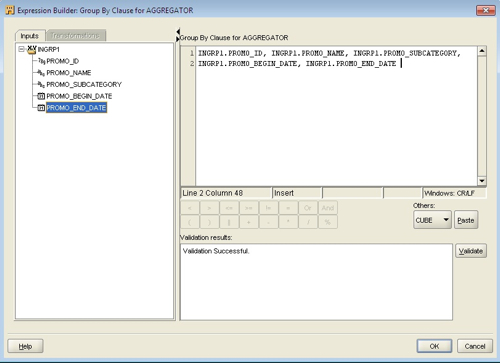Collapse the INGRP1 tree node

coord(22,49)
